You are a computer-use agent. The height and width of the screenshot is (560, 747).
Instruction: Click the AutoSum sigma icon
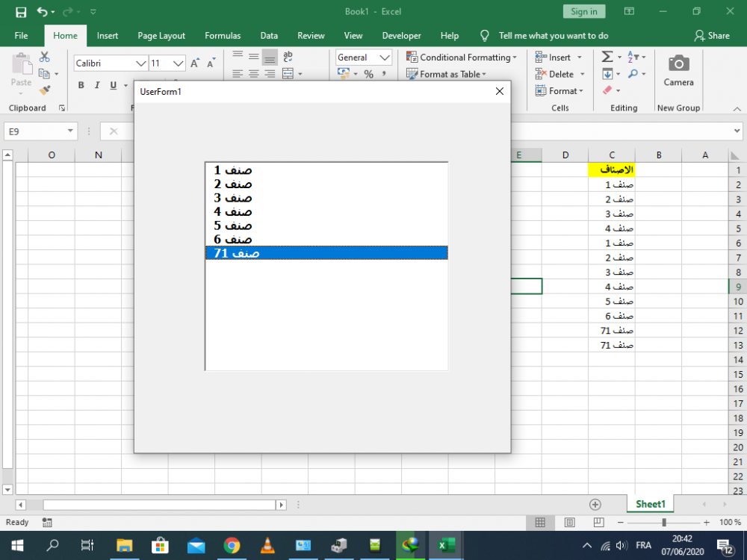(x=607, y=57)
